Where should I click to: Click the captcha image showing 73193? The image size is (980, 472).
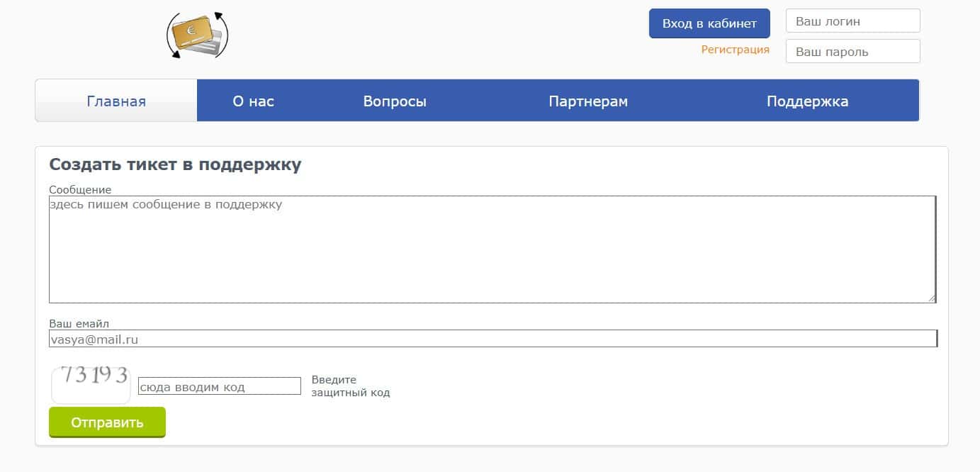click(x=91, y=384)
